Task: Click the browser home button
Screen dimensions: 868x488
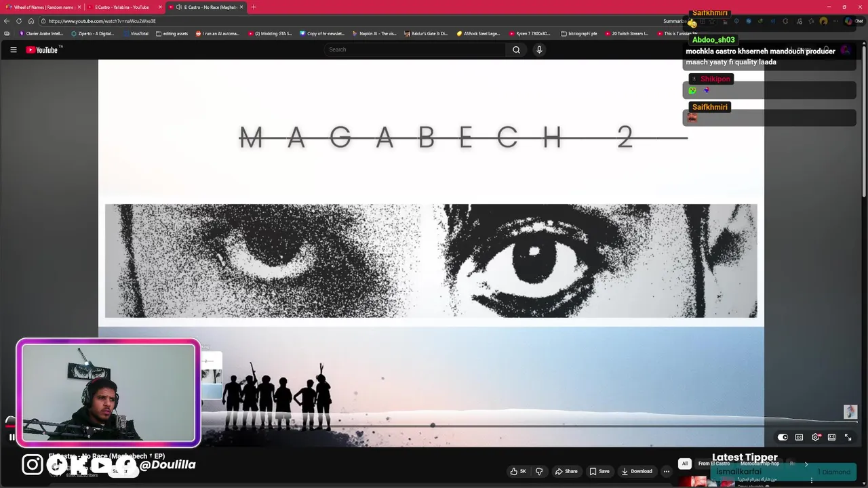Action: (31, 21)
